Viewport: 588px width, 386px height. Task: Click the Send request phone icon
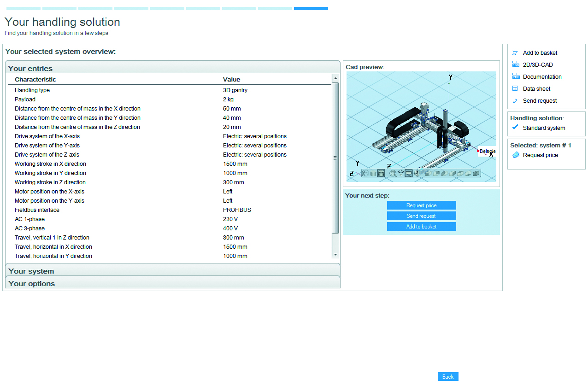click(x=515, y=101)
